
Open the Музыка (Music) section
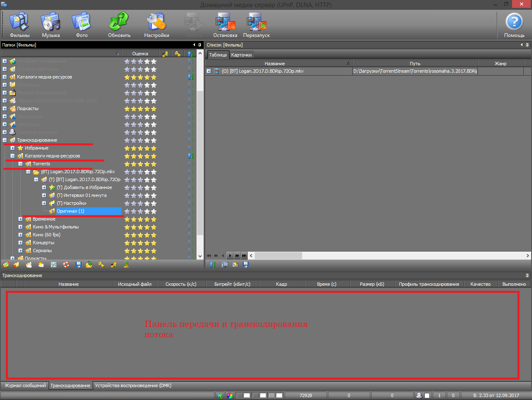[x=51, y=24]
